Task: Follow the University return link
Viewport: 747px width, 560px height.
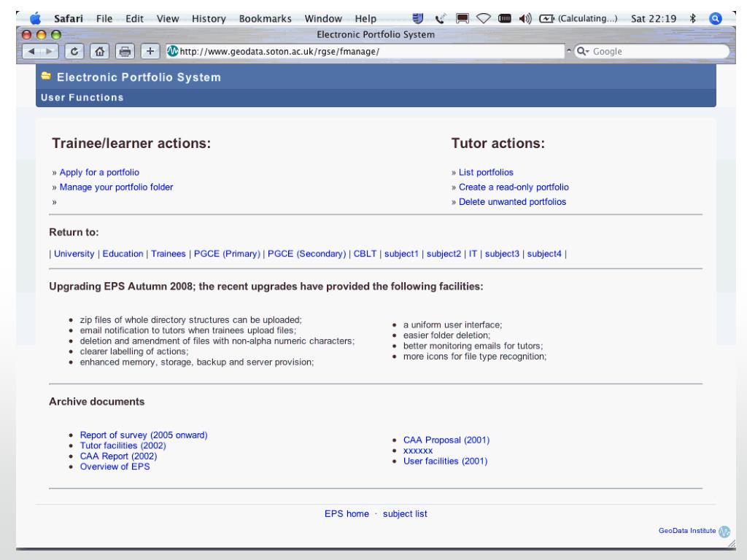Action: 74,254
